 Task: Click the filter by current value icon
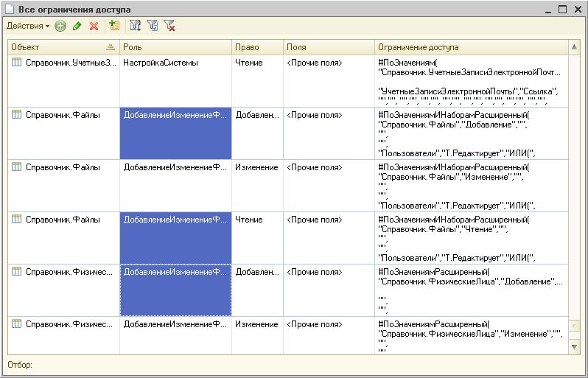pos(152,26)
